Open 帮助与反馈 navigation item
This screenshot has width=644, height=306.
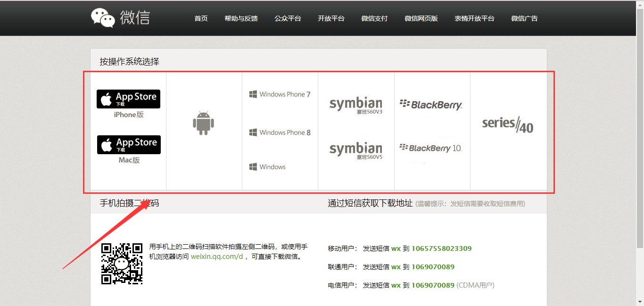pos(241,18)
